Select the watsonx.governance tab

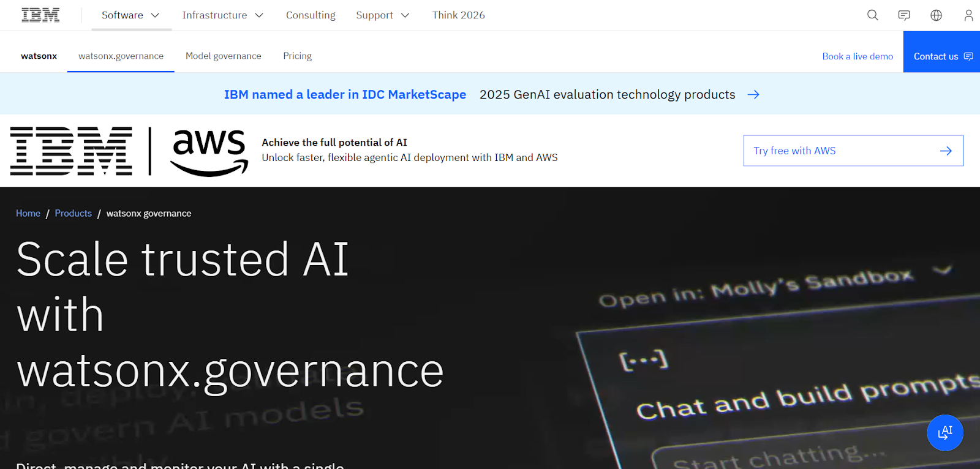(x=121, y=56)
